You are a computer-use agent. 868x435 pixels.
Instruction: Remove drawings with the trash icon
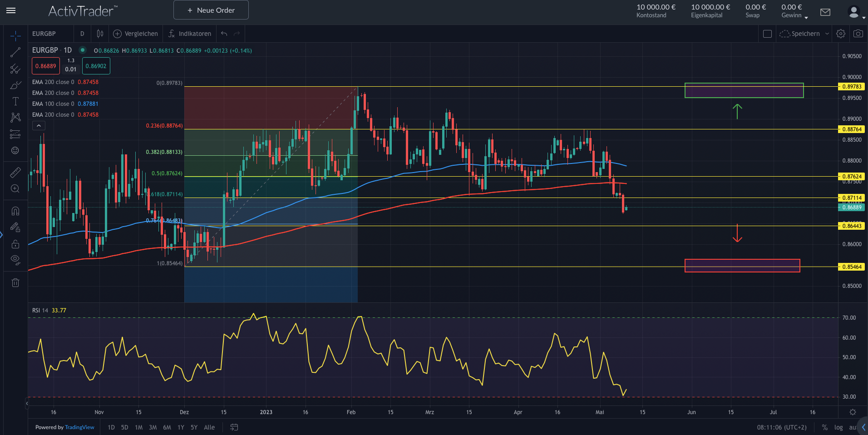point(15,282)
